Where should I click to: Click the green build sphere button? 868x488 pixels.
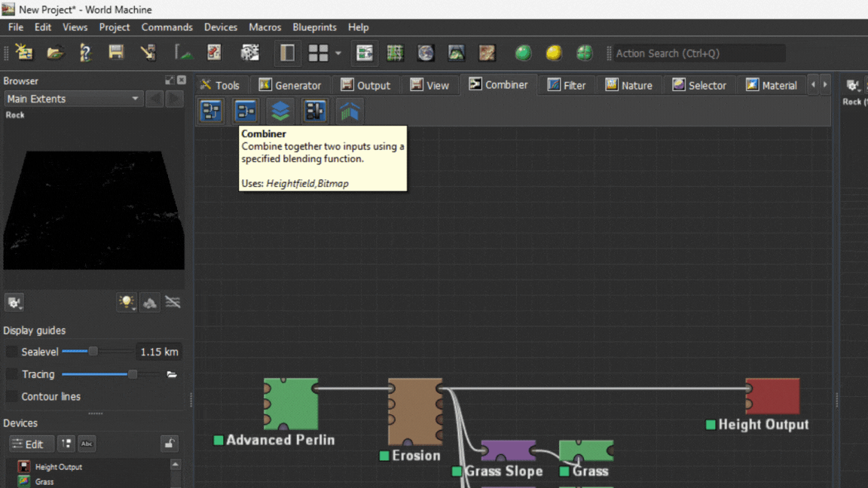pyautogui.click(x=523, y=53)
